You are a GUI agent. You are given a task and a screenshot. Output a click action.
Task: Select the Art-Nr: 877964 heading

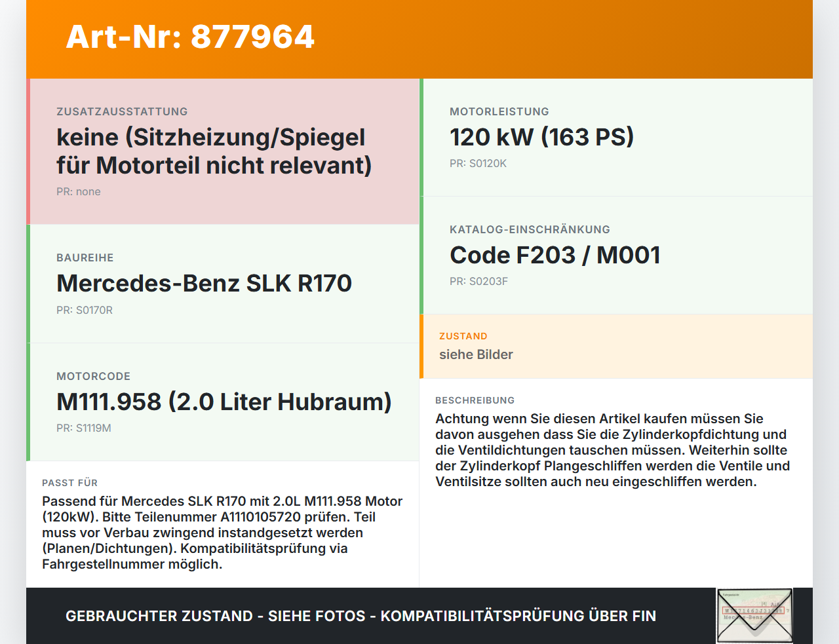(x=190, y=37)
